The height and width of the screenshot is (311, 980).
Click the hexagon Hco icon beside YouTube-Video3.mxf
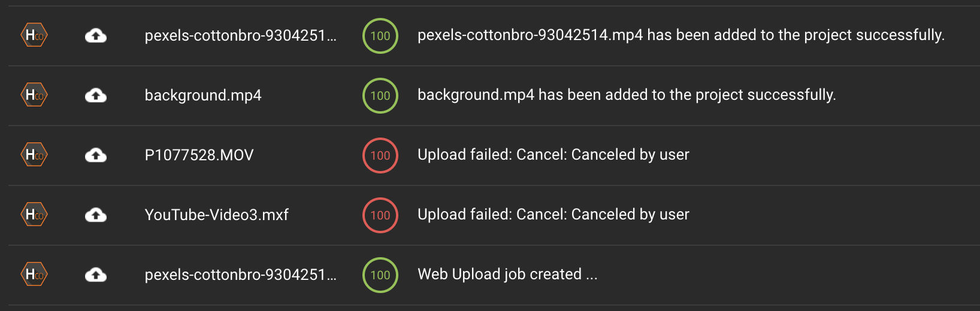[34, 215]
